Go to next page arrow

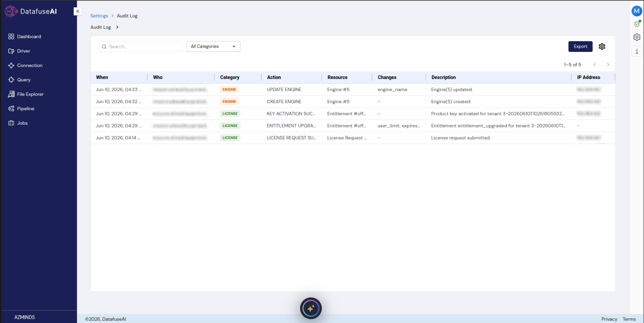click(x=608, y=65)
